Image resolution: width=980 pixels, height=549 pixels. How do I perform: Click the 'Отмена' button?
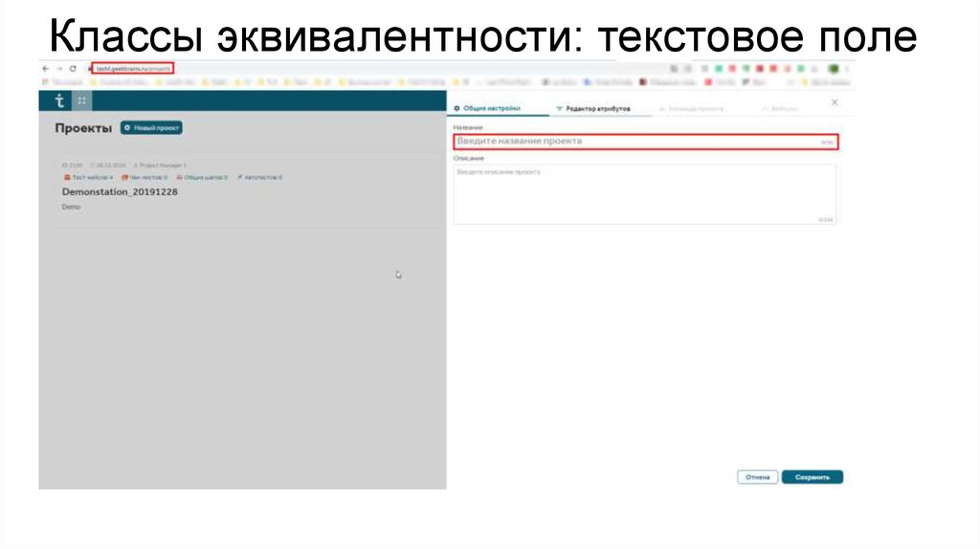pyautogui.click(x=758, y=477)
